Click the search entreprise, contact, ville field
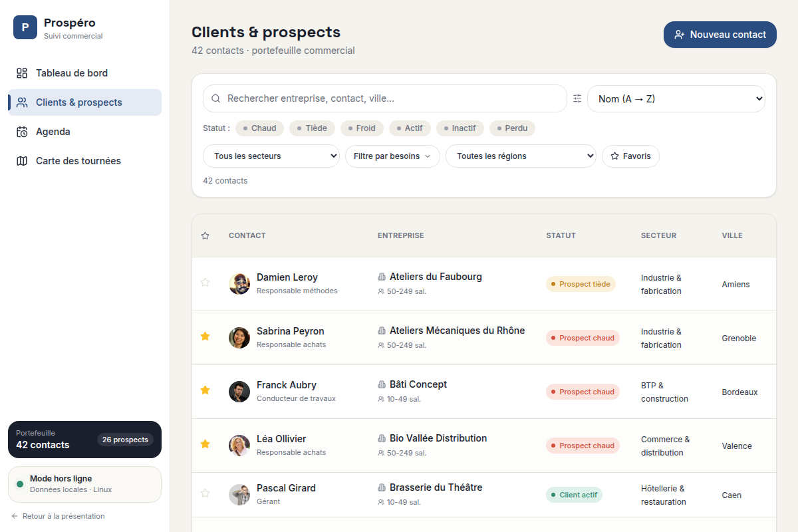 click(x=385, y=98)
